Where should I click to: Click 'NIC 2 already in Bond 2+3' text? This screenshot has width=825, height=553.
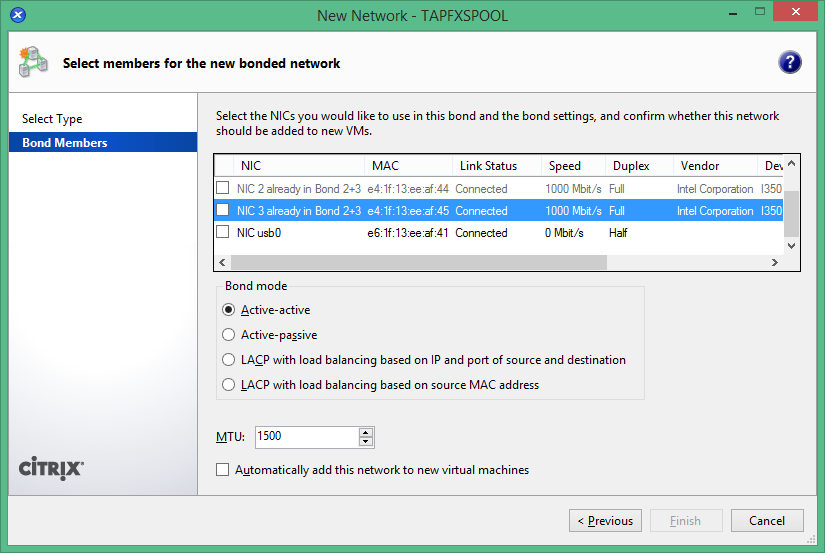click(299, 188)
